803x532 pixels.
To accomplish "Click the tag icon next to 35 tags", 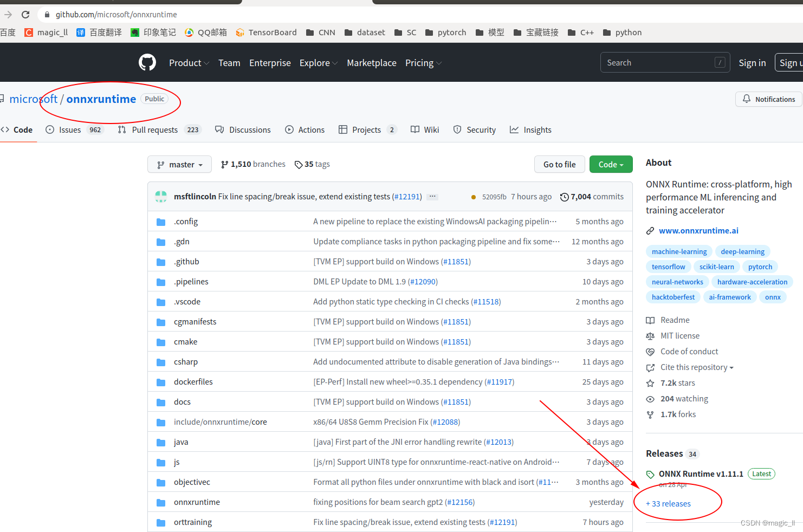I will click(x=299, y=165).
